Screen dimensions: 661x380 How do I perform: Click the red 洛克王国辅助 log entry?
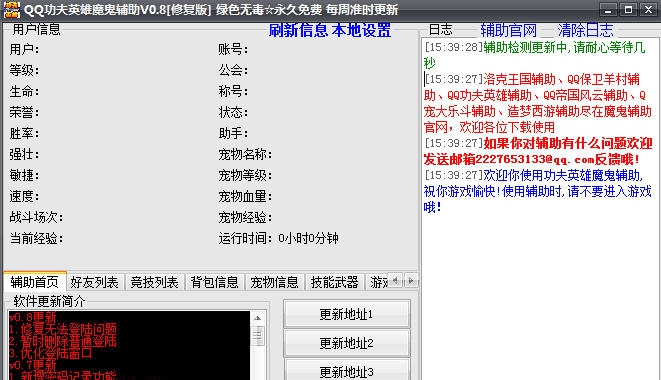tap(537, 103)
